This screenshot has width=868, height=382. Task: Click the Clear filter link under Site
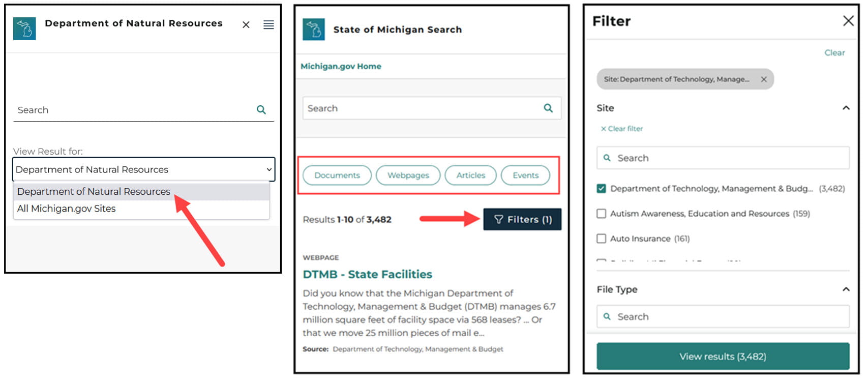coord(622,129)
